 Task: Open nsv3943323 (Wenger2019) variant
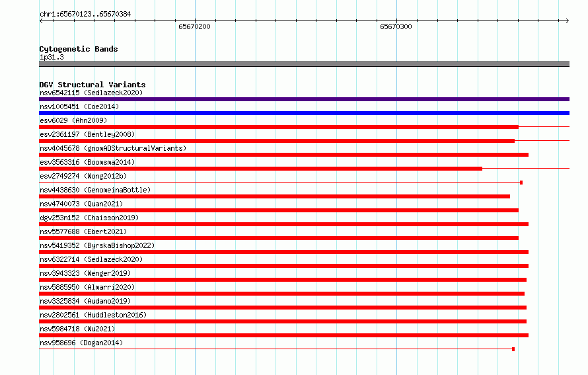85,273
